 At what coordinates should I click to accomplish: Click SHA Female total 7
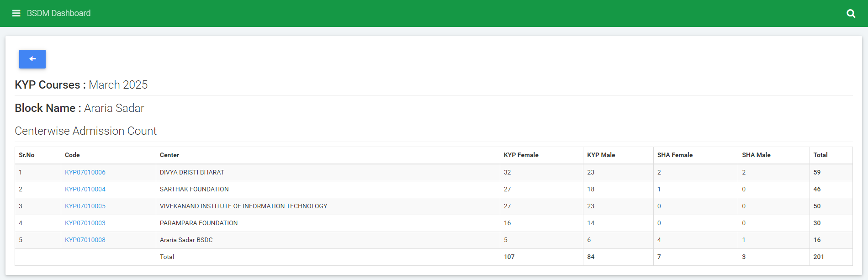pyautogui.click(x=659, y=257)
